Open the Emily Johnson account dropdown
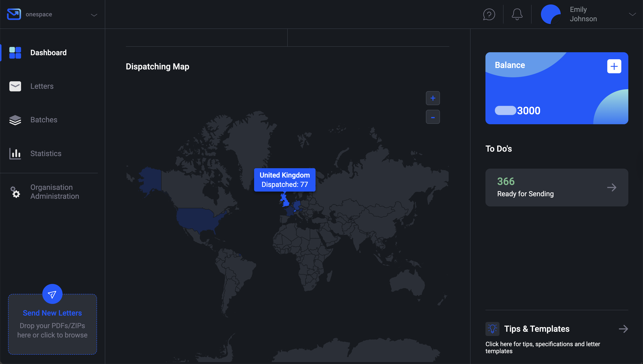This screenshot has height=364, width=643. pyautogui.click(x=633, y=14)
